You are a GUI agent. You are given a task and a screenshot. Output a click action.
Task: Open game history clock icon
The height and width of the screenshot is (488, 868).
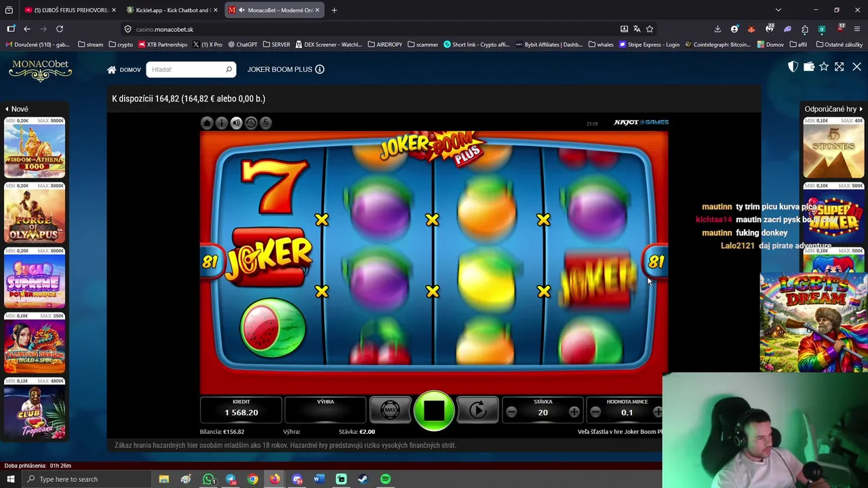pos(251,123)
